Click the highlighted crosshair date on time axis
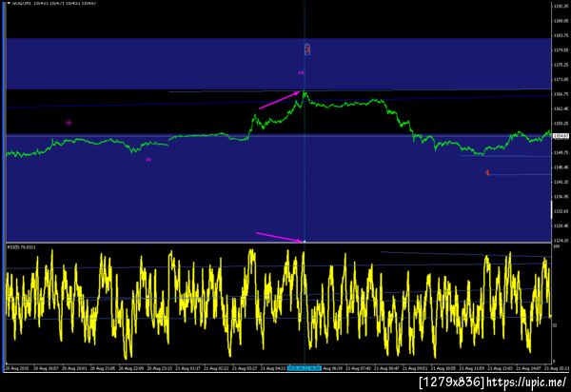 point(305,368)
